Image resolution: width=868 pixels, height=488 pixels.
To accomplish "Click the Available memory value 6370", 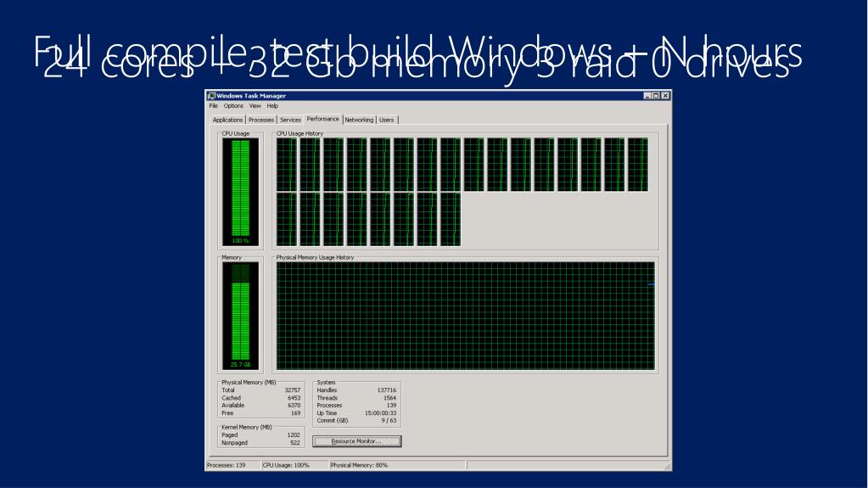I will coord(294,406).
